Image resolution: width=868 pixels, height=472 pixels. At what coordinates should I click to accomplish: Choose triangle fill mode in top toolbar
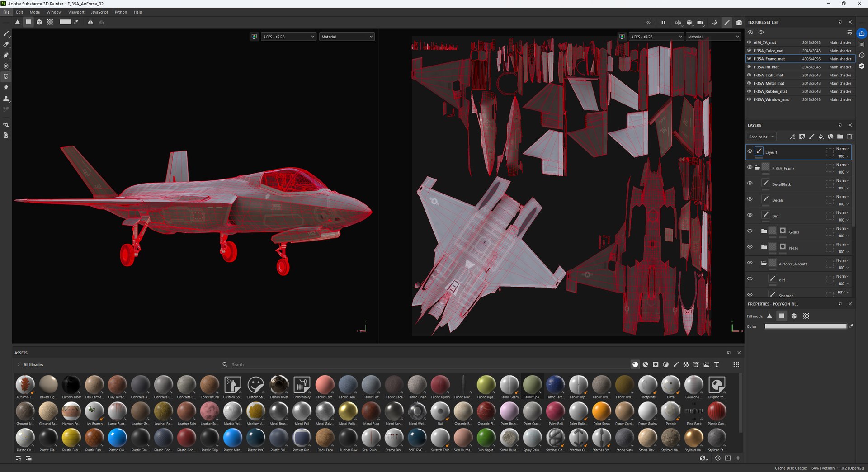point(17,22)
